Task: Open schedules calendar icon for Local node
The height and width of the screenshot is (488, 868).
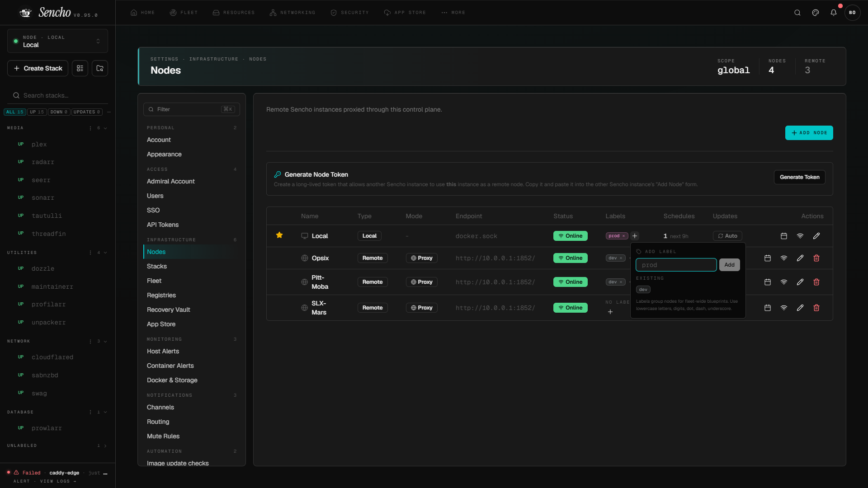Action: (x=784, y=236)
